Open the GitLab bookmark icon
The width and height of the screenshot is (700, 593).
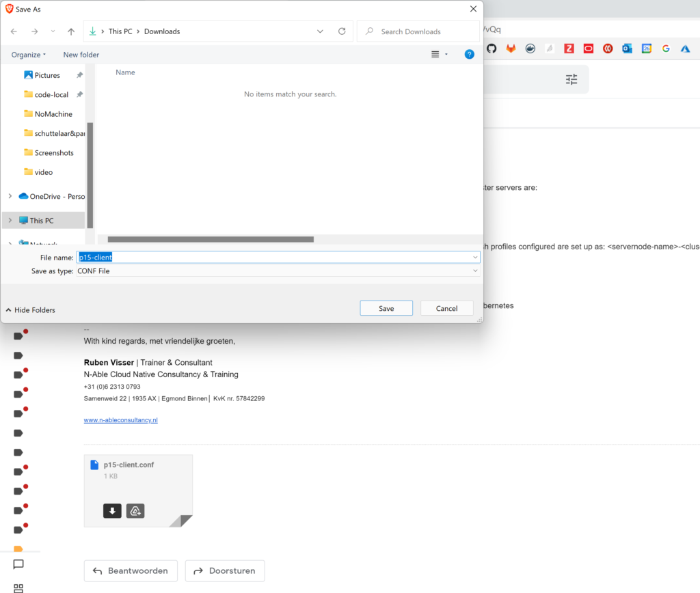point(511,49)
